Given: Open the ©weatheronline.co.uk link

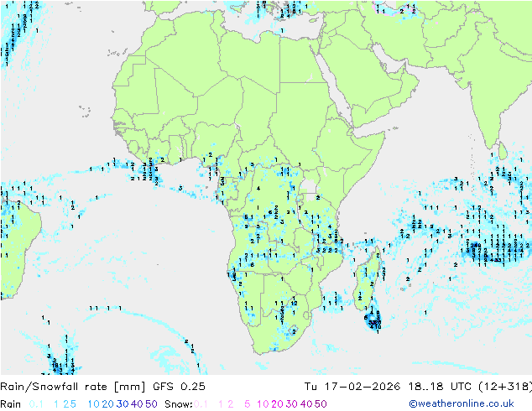Looking at the screenshot, I should pos(462,404).
